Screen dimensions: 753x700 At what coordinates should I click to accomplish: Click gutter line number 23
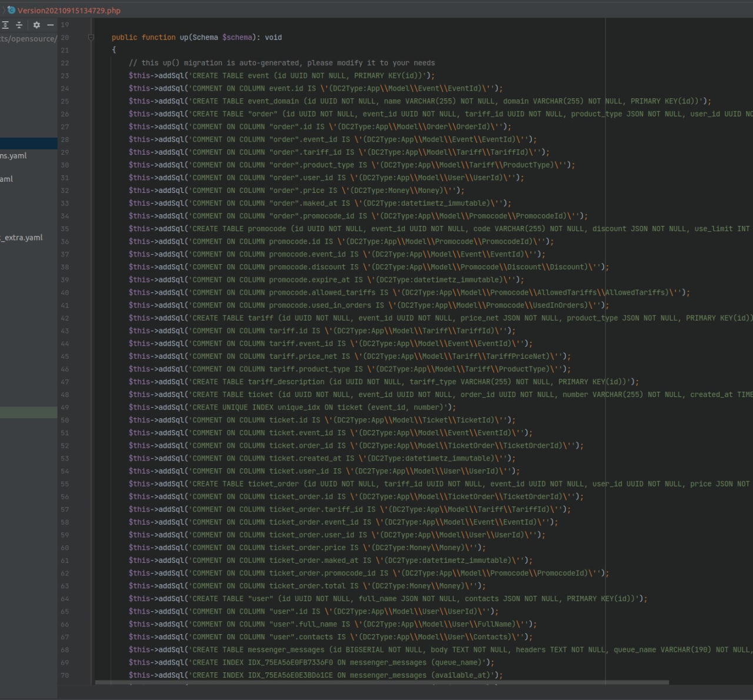[65, 76]
